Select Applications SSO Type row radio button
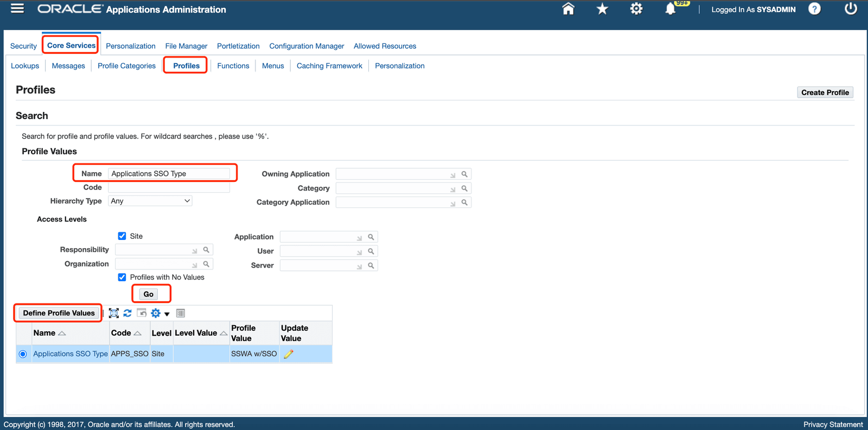The image size is (868, 430). point(23,354)
